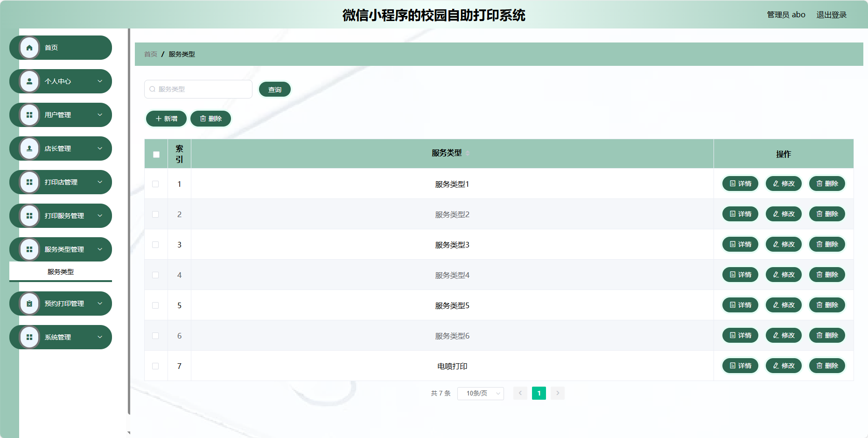The image size is (868, 438).
Task: Check the box for row 服务类型2
Action: [155, 214]
